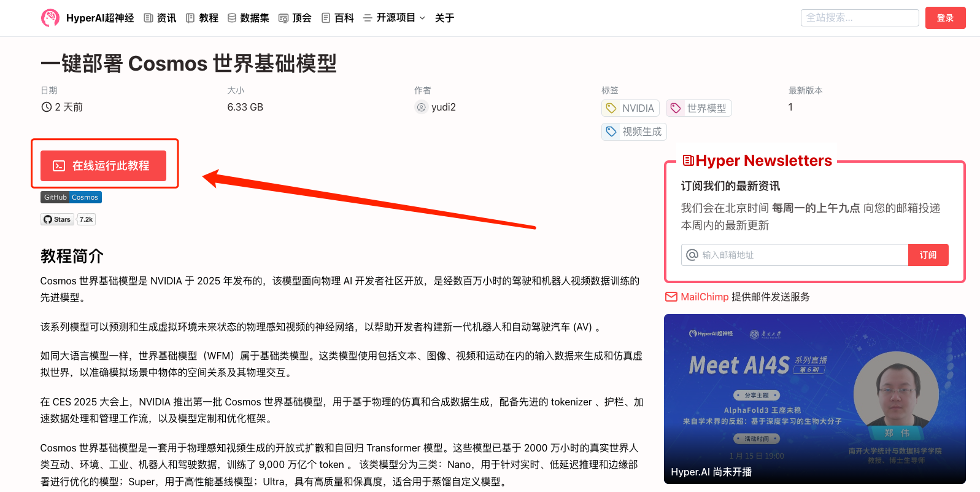This screenshot has height=492, width=980.
Task: Click the 输入邮箱地址 email input field
Action: 795,255
